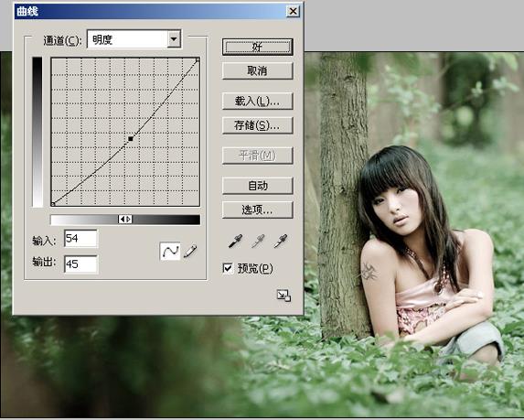
Task: Click the 输出 output value field
Action: point(80,264)
